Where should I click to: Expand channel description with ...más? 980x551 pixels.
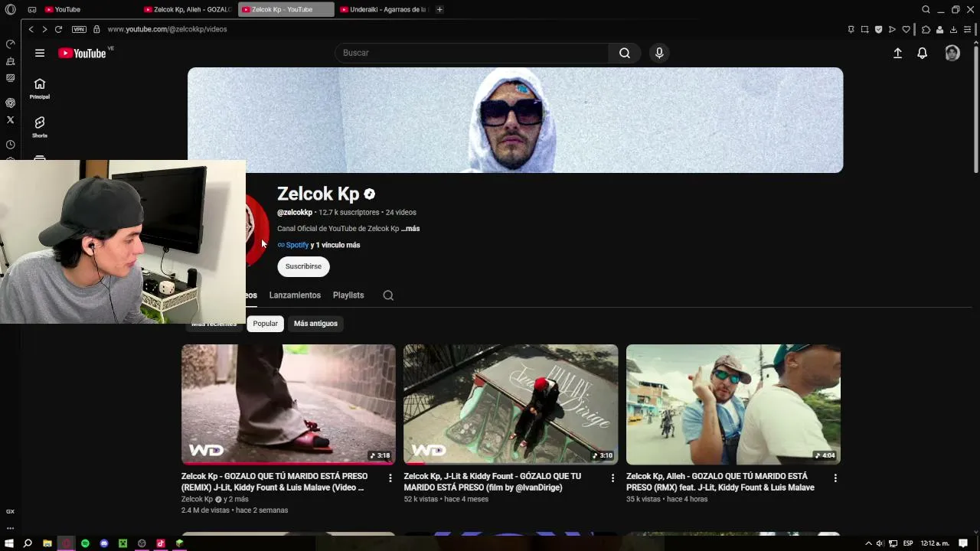click(410, 229)
